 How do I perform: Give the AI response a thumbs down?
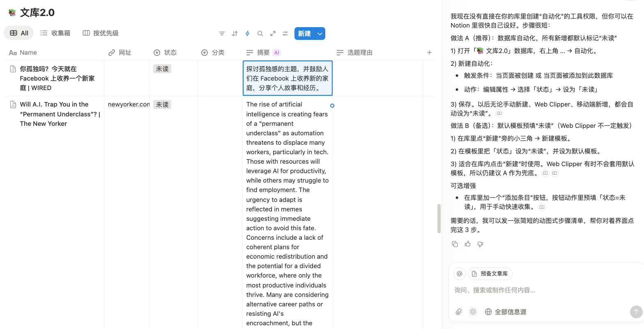[x=480, y=244]
